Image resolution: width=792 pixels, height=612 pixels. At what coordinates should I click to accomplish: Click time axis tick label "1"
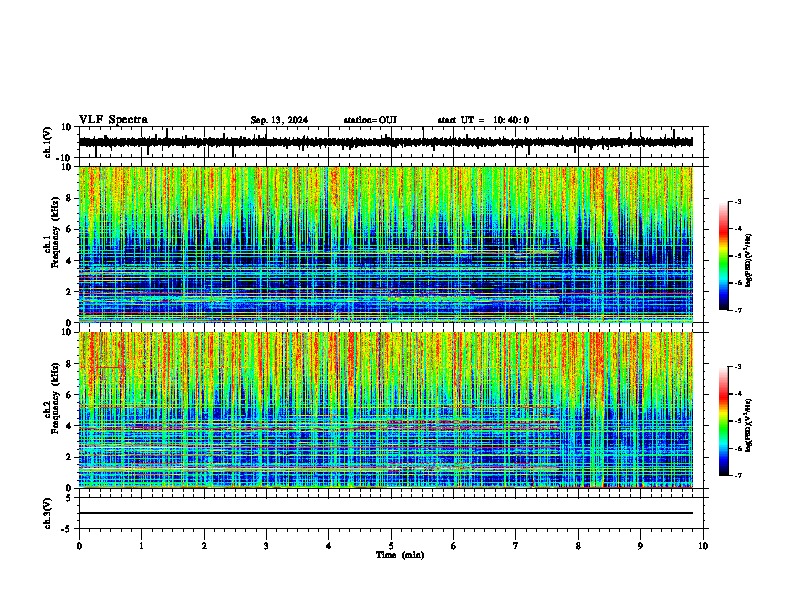pyautogui.click(x=141, y=546)
